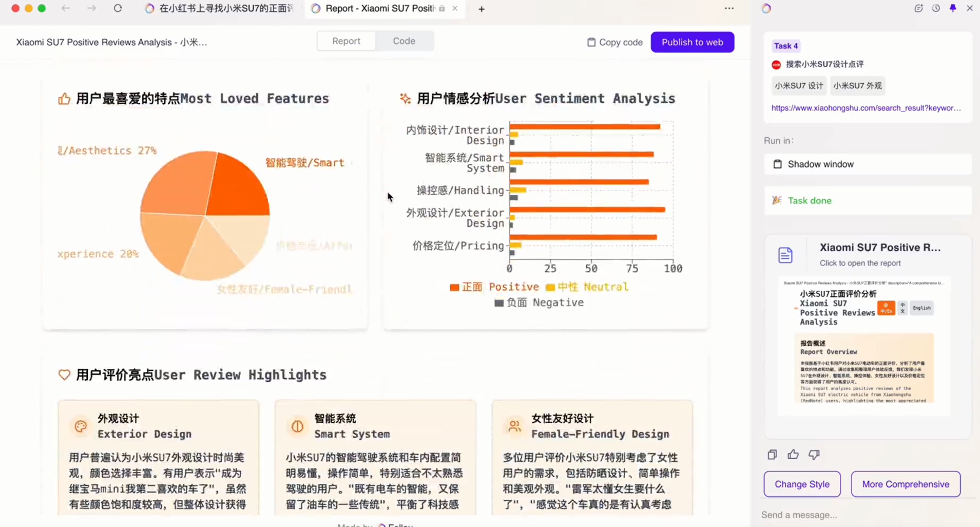Viewport: 980px width, 527px height.
Task: Click the 小米SU7 外观 keyword tag
Action: [x=857, y=86]
